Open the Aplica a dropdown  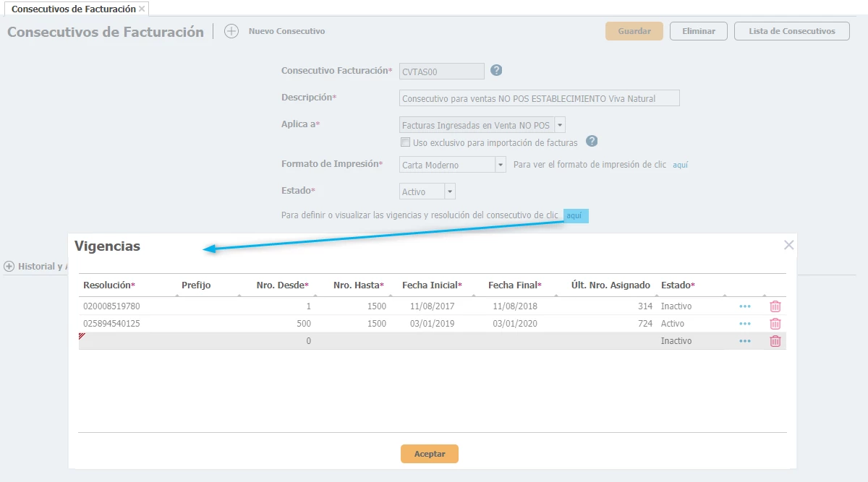[560, 125]
